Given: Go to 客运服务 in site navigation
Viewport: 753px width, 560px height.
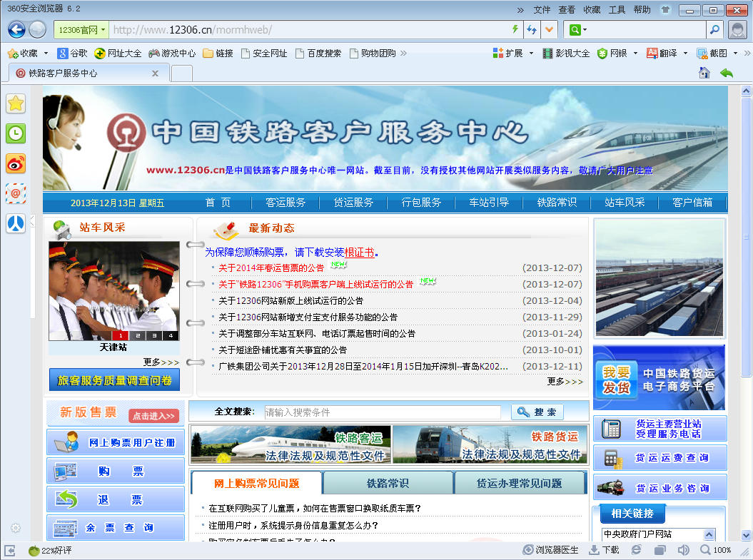Looking at the screenshot, I should [285, 203].
